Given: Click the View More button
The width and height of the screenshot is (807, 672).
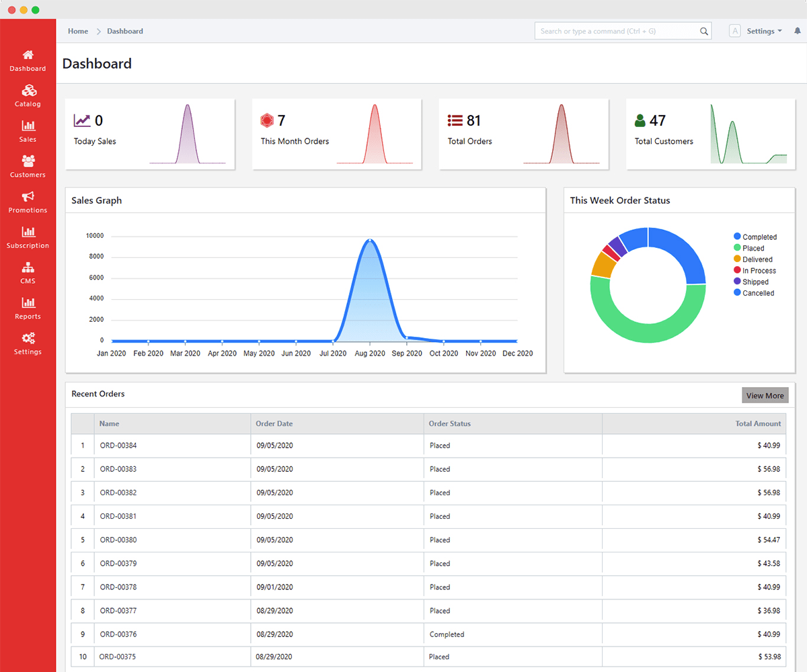Looking at the screenshot, I should (x=765, y=396).
